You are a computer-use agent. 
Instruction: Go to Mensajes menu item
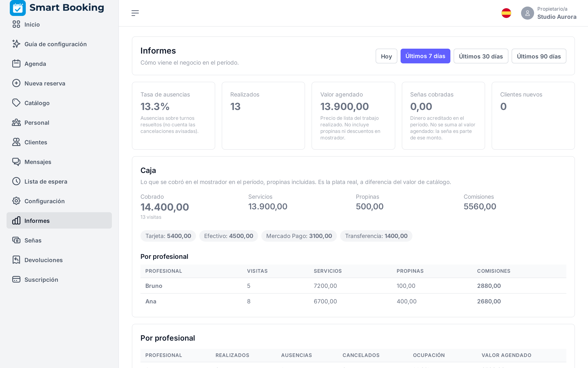pyautogui.click(x=59, y=162)
